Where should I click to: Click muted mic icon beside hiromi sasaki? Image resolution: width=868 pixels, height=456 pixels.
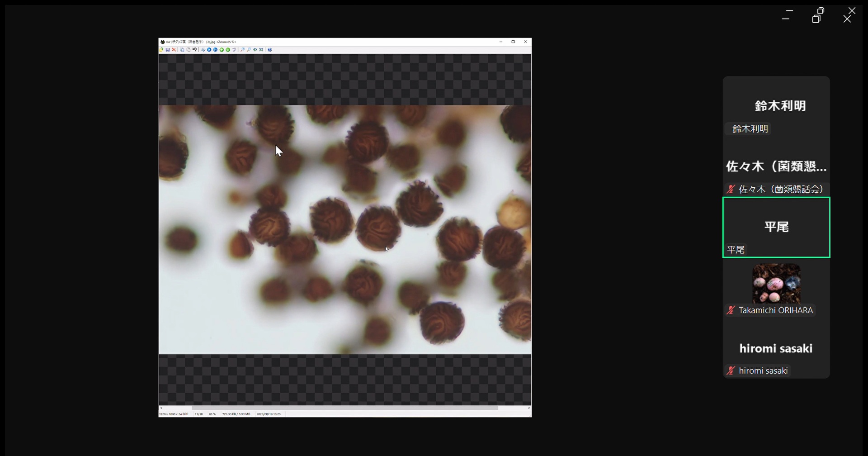(x=731, y=371)
